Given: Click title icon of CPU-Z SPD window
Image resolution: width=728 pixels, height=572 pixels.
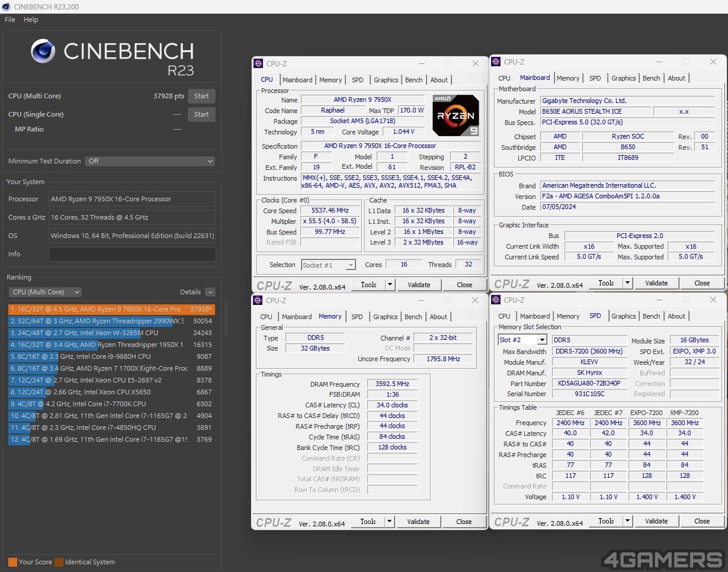Looking at the screenshot, I should (496, 300).
